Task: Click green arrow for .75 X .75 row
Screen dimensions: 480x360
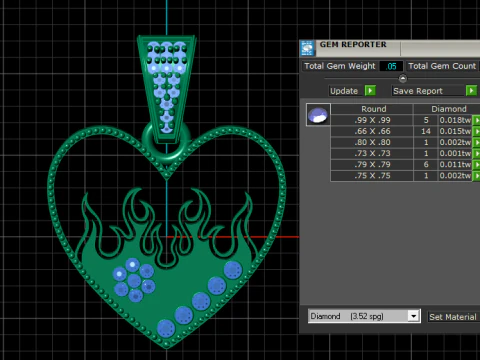Action: (476, 176)
